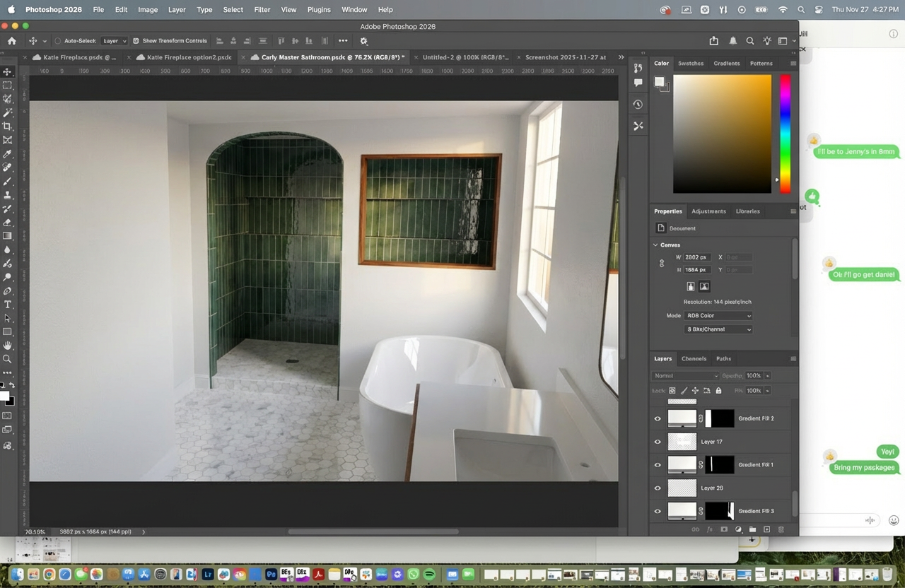This screenshot has width=905, height=588.
Task: Open the Auto-Select Layer dropdown
Action: tap(114, 41)
